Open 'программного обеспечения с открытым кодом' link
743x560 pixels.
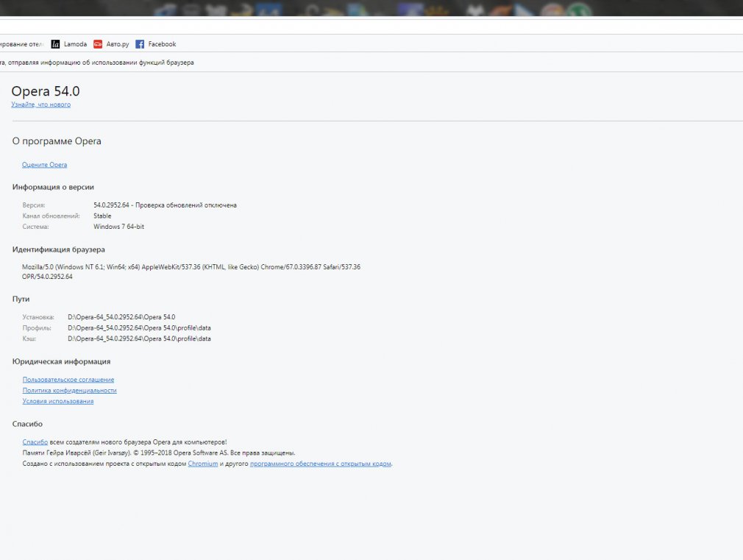point(321,464)
